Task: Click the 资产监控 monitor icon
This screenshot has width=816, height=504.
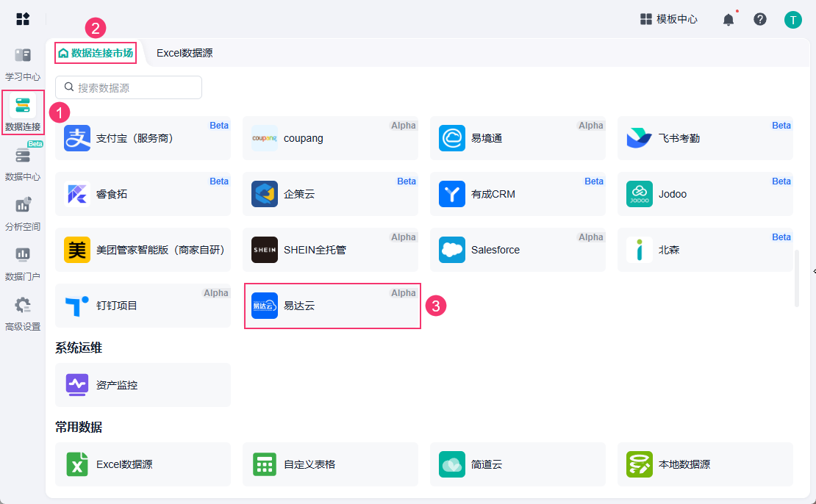Action: point(77,385)
